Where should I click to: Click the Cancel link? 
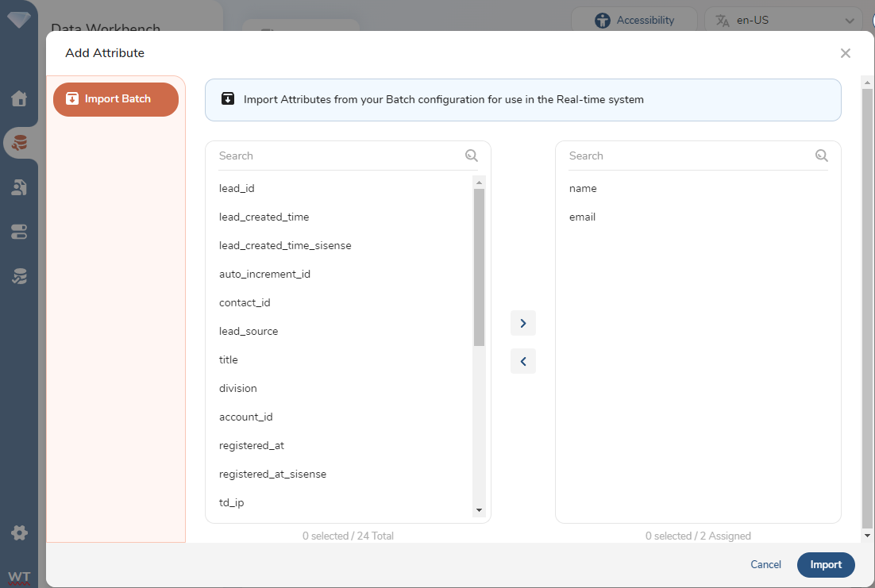pyautogui.click(x=765, y=565)
